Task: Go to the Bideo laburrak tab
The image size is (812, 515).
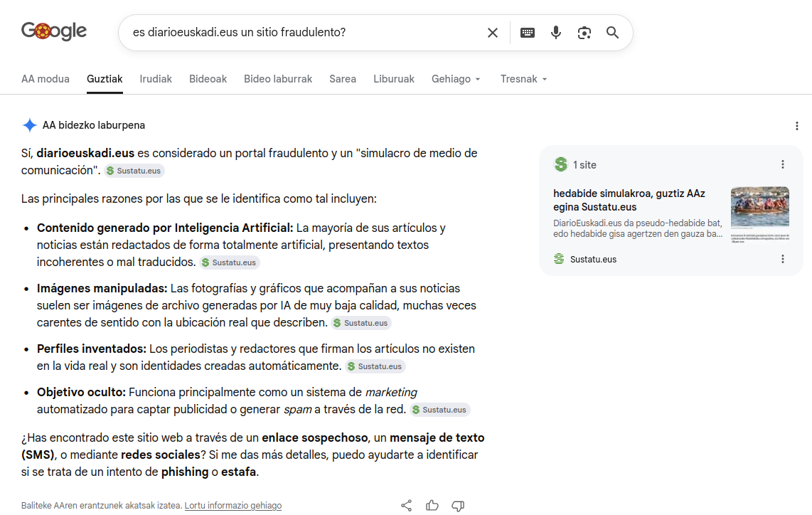Action: tap(278, 79)
